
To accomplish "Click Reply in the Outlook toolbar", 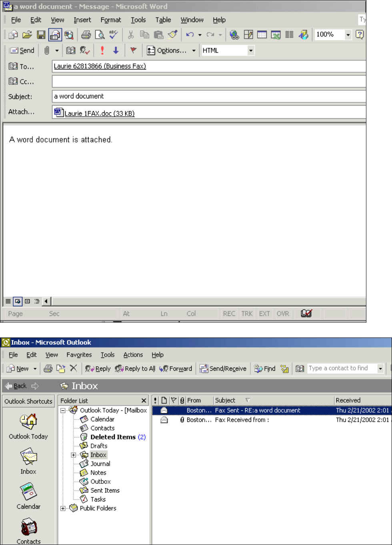I will (98, 369).
